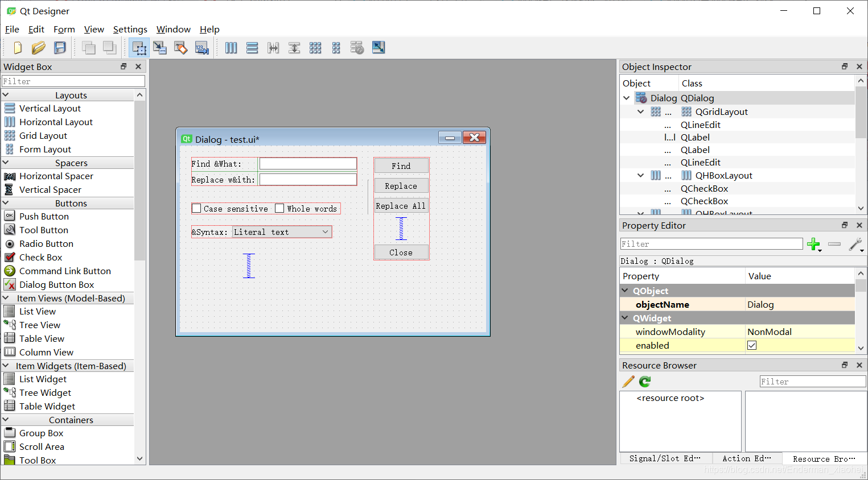Select Push Button in Widget Box

pos(44,216)
